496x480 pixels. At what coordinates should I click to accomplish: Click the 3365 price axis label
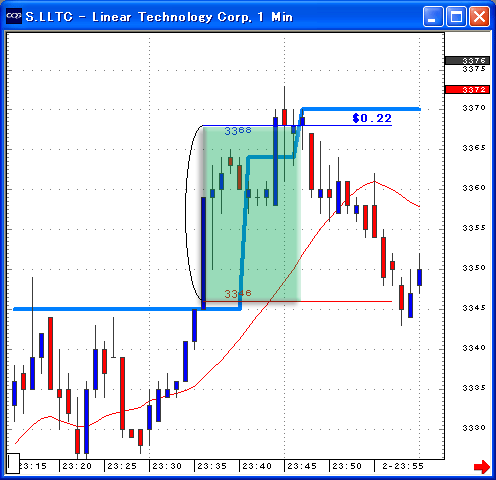coord(474,148)
